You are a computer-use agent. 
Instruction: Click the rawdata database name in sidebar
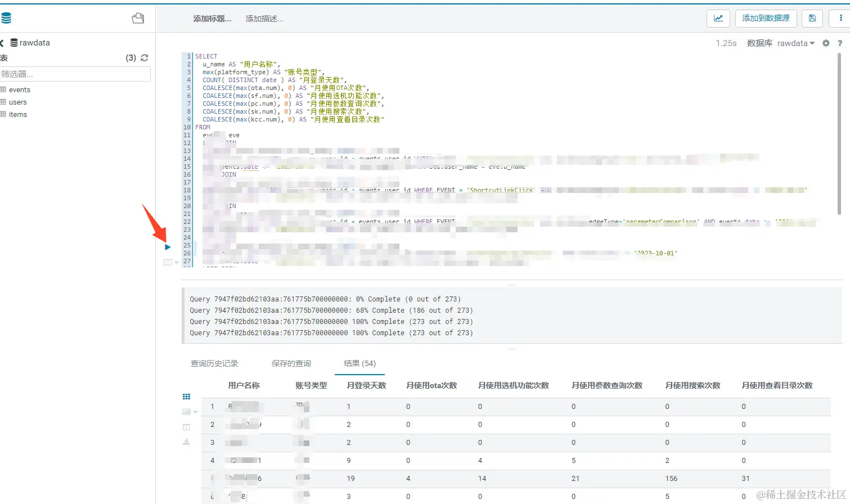point(34,43)
